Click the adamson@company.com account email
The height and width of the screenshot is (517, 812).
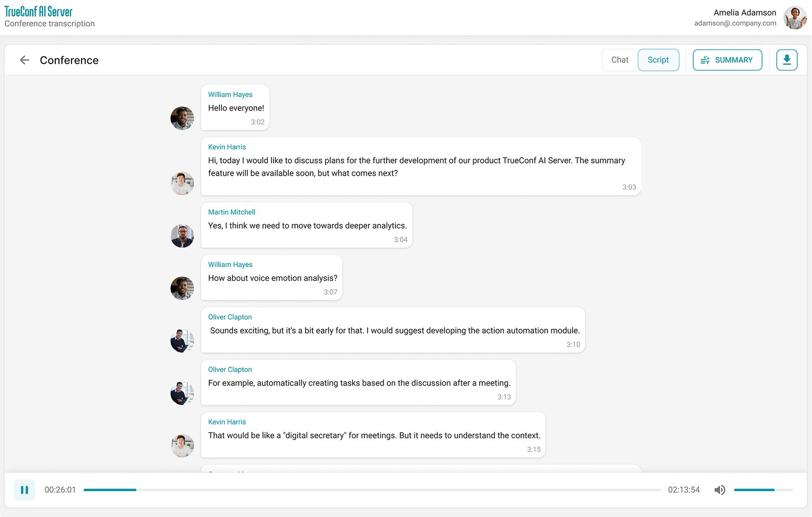click(x=735, y=23)
